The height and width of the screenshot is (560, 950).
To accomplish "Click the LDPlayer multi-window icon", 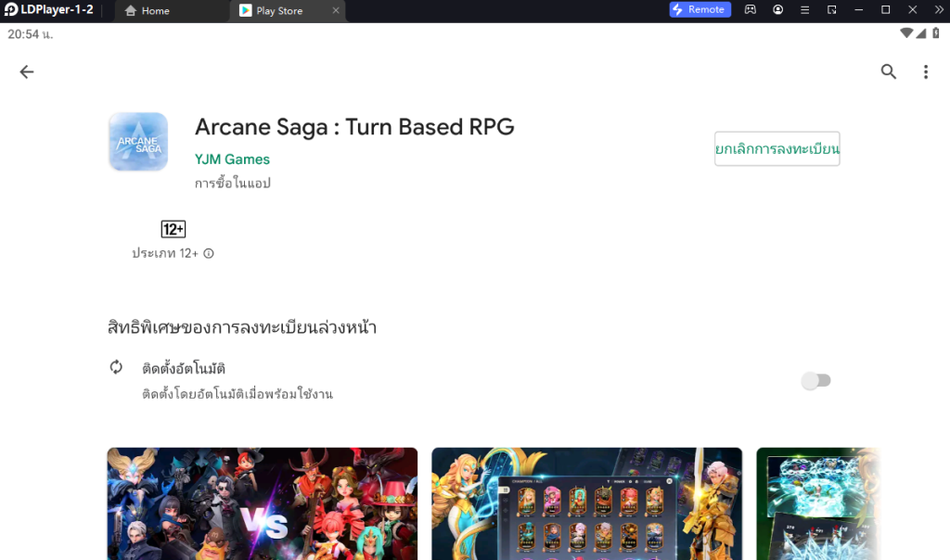I will click(832, 9).
